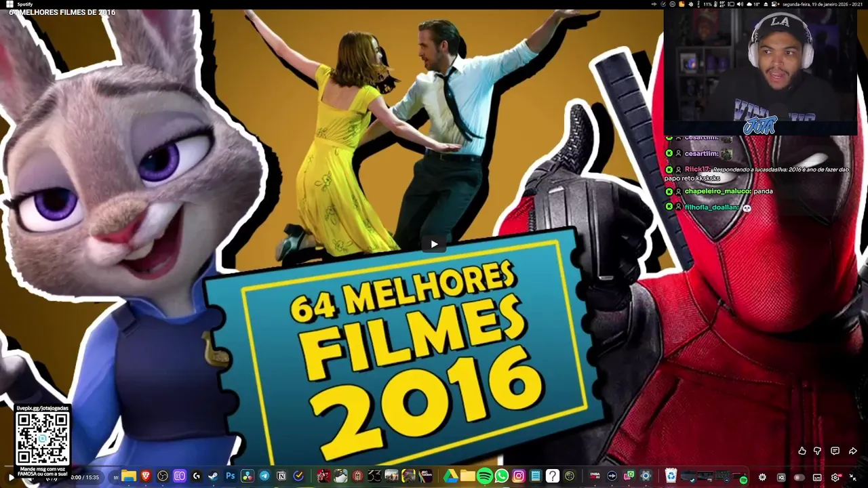Click the livepix QR code
868x488 pixels.
click(x=43, y=438)
